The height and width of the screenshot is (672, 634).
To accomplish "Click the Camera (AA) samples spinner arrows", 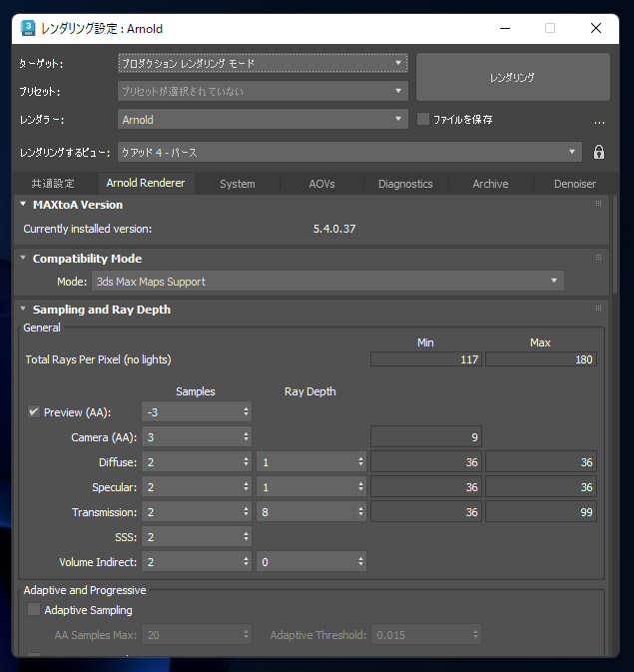I will pyautogui.click(x=246, y=437).
